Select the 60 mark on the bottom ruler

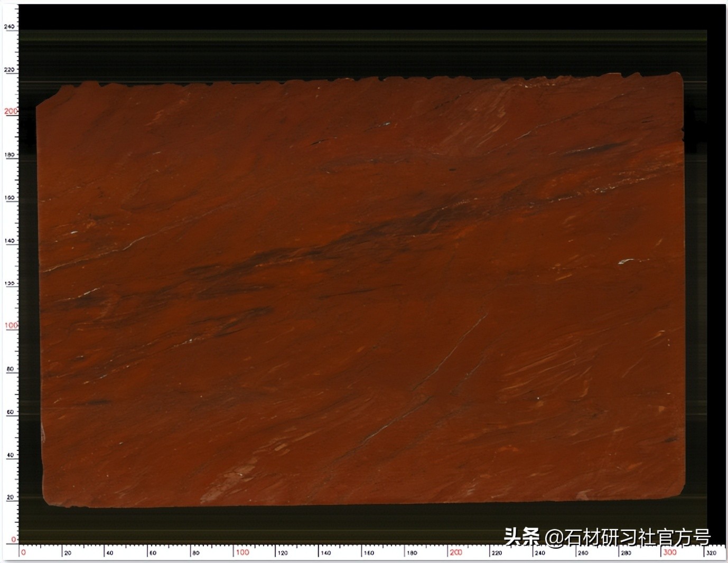pos(153,553)
